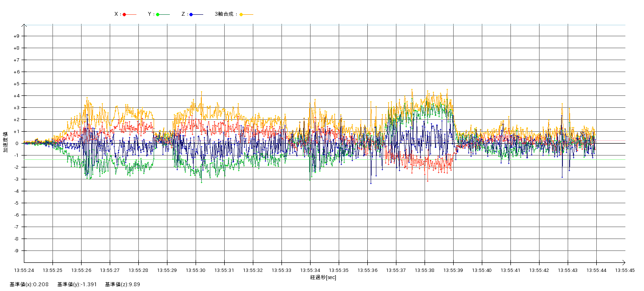Click the 13:55:36 time tick
This screenshot has height=291, width=644.
pos(367,270)
